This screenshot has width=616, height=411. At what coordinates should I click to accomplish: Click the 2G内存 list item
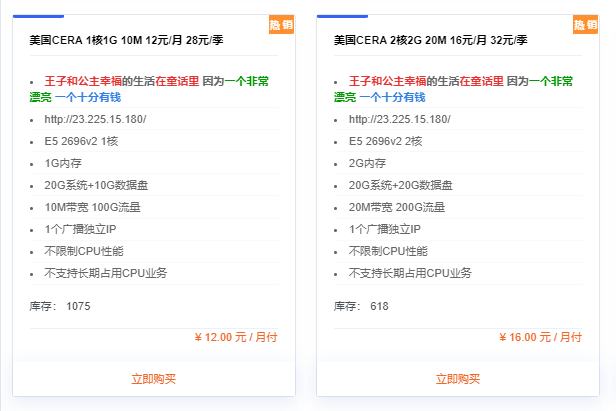367,163
